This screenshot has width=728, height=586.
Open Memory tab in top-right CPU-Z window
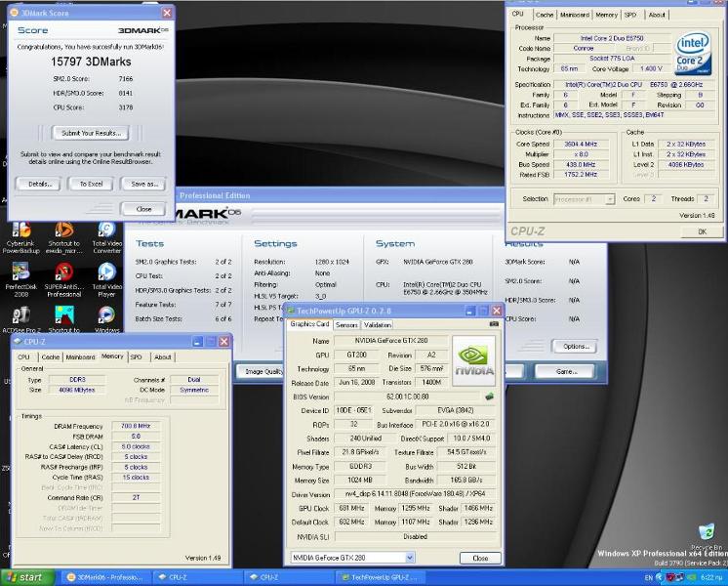(606, 15)
